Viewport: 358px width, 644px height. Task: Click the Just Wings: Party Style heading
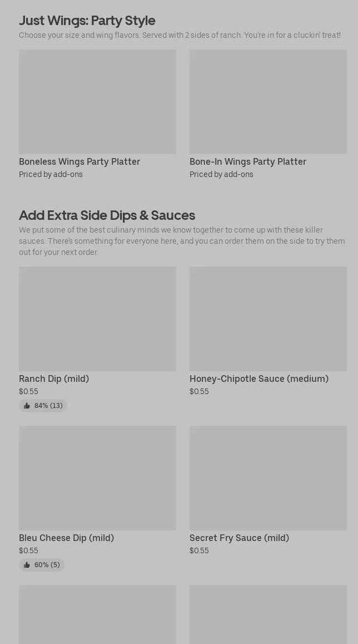click(x=87, y=21)
